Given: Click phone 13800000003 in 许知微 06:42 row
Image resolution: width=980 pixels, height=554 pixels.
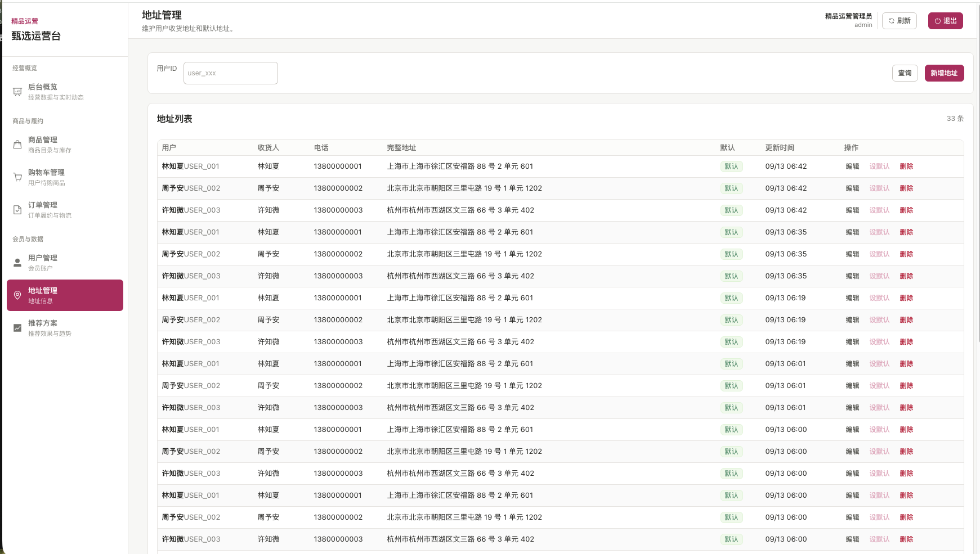Looking at the screenshot, I should pyautogui.click(x=338, y=210).
